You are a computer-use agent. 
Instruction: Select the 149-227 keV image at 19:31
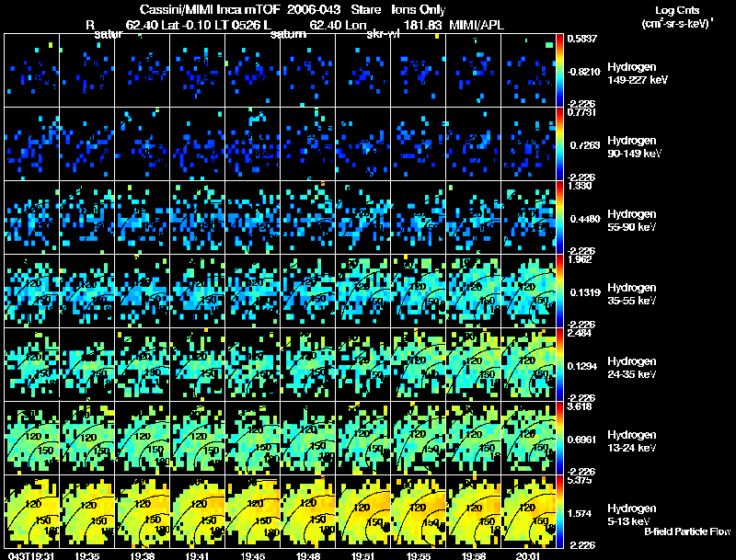pyautogui.click(x=32, y=71)
